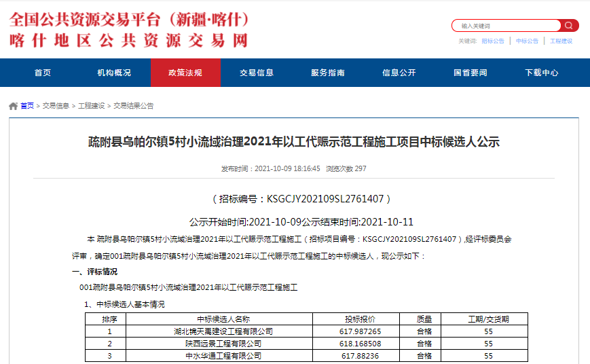Select the 政策法规 navigation tab
The height and width of the screenshot is (364, 590).
pyautogui.click(x=185, y=73)
